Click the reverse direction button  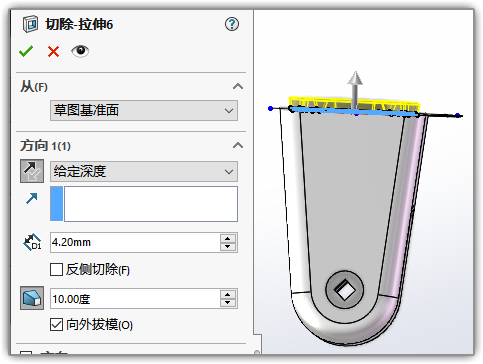(32, 171)
